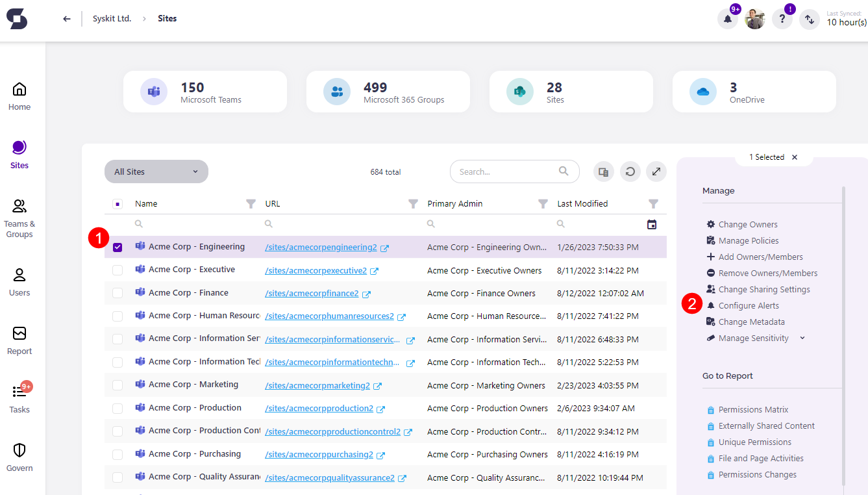Select Configure Alerts from Manage menu
This screenshot has width=868, height=495.
(x=748, y=305)
